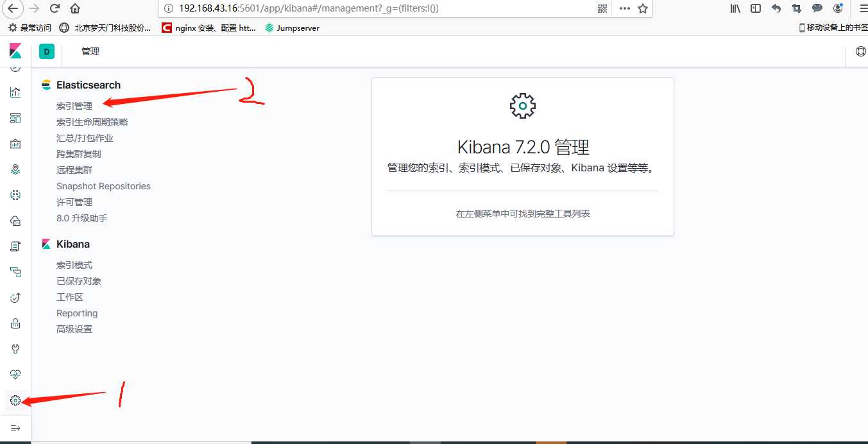This screenshot has width=868, height=444.
Task: Open 汇总/打包作业 in the management menu
Action: point(85,138)
